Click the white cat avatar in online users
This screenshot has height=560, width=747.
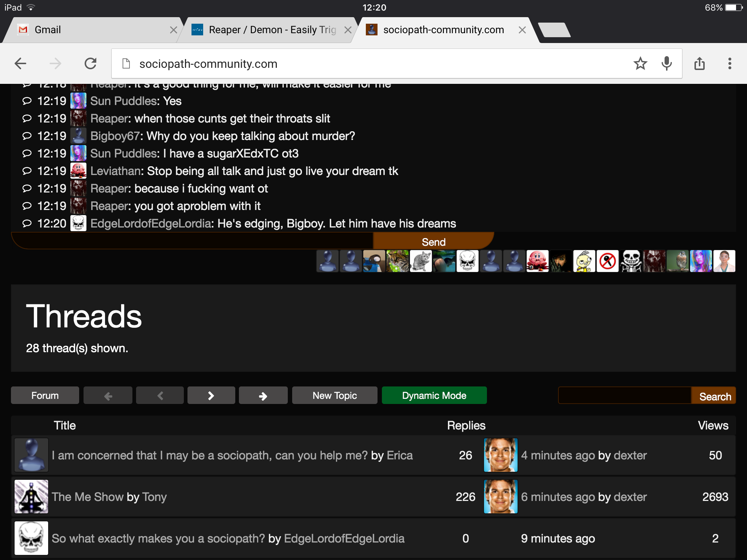pyautogui.click(x=421, y=261)
